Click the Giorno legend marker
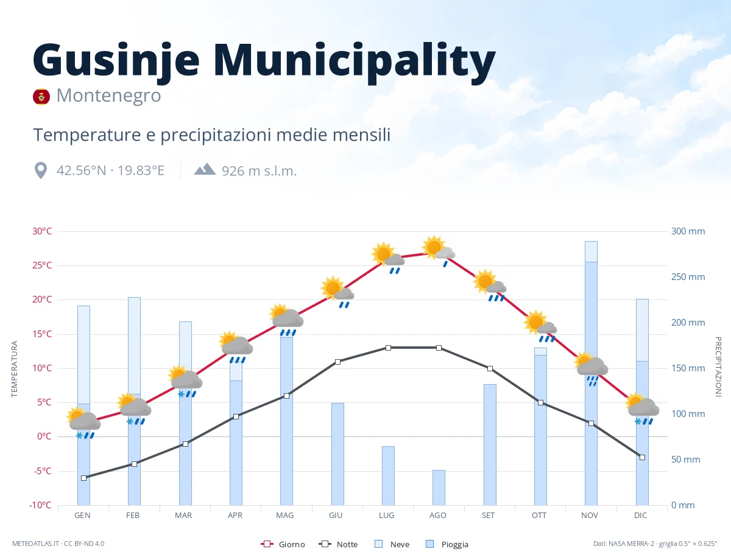This screenshot has width=731, height=560. [266, 544]
